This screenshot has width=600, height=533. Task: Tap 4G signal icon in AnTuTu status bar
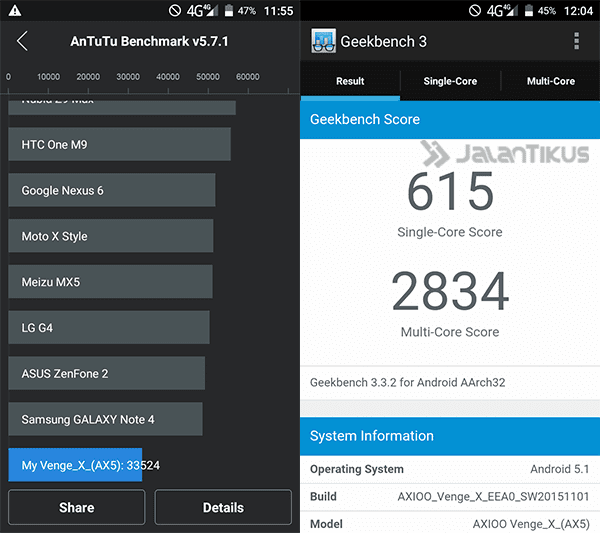[202, 10]
